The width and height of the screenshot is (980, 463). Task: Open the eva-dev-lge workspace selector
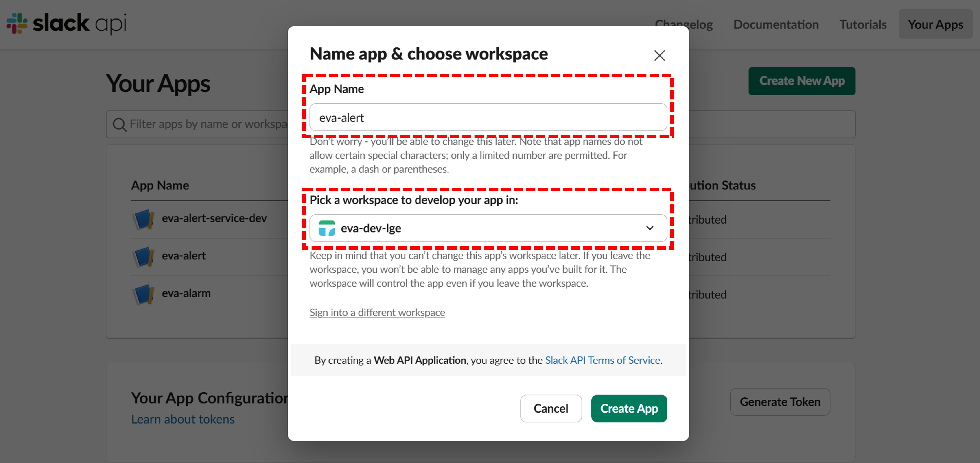tap(488, 228)
